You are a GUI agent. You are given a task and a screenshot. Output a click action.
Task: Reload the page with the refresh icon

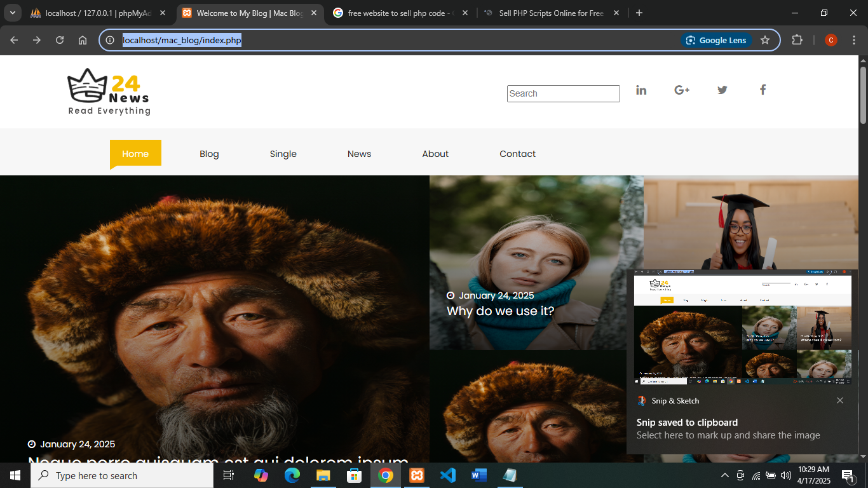[x=60, y=40]
